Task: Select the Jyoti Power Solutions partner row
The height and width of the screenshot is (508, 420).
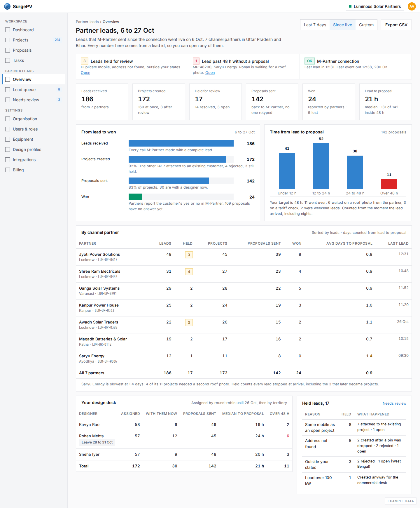Action: pyautogui.click(x=244, y=257)
